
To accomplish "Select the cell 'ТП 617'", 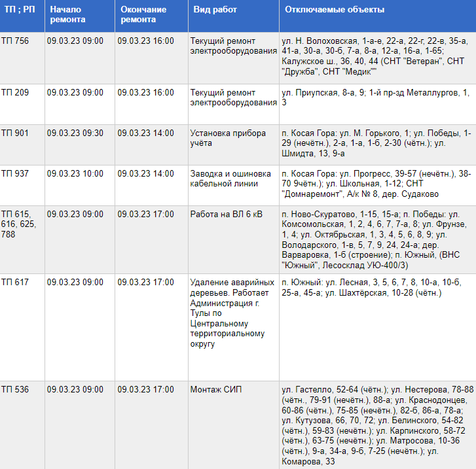I will (22, 327).
